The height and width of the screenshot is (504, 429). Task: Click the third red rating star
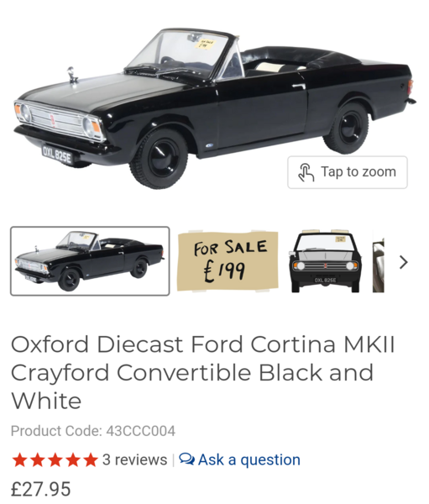point(55,459)
